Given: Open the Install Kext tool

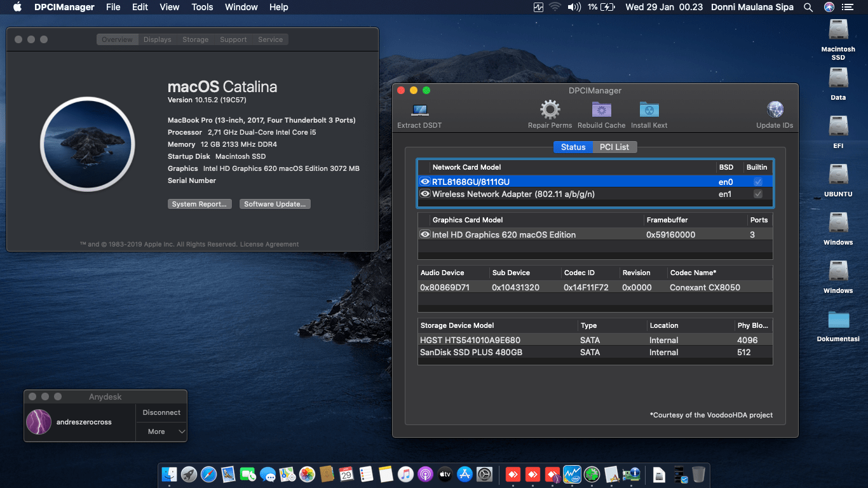Looking at the screenshot, I should click(x=649, y=110).
